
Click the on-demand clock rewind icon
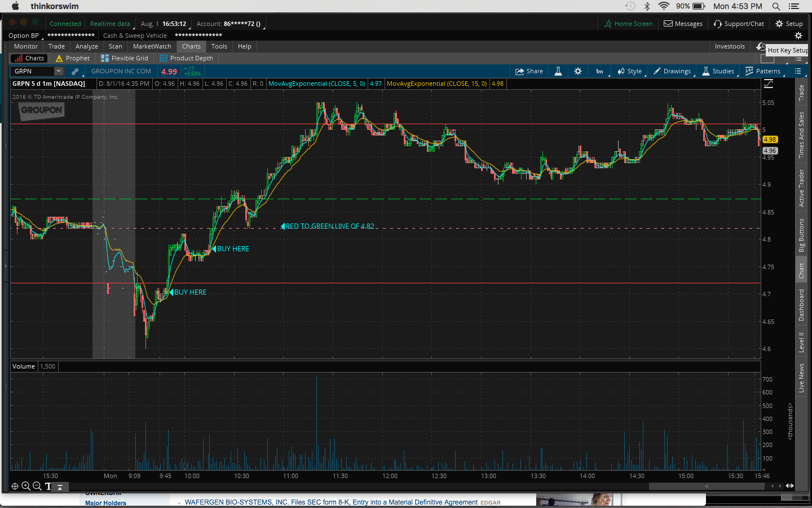point(761,47)
